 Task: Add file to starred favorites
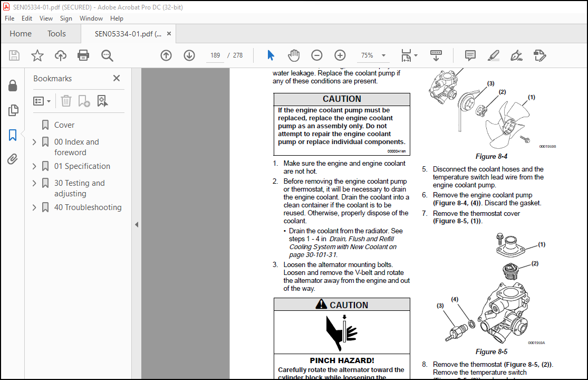[37, 55]
